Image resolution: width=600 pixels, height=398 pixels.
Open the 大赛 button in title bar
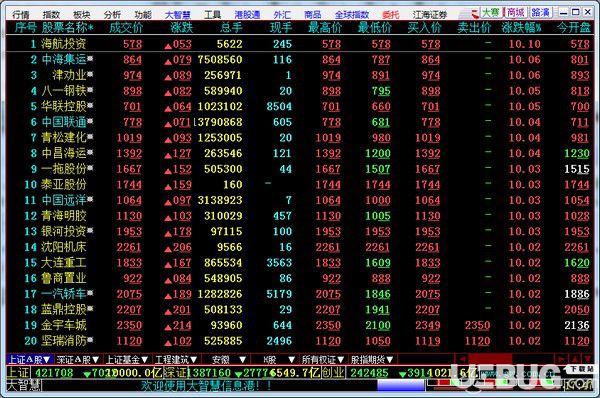pos(491,13)
